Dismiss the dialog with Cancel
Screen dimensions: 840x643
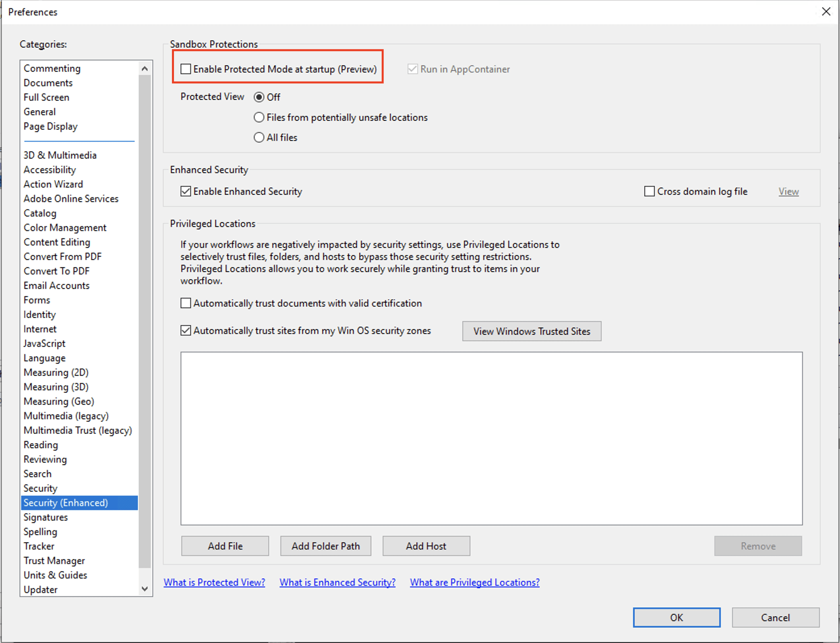click(x=775, y=617)
